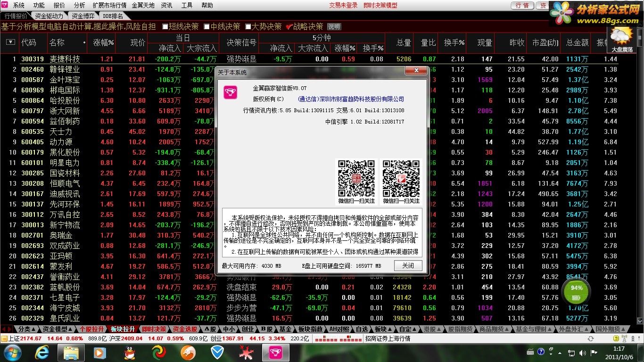Open the 金翼天地 menu
This screenshot has width=644, height=362.
point(143,5)
